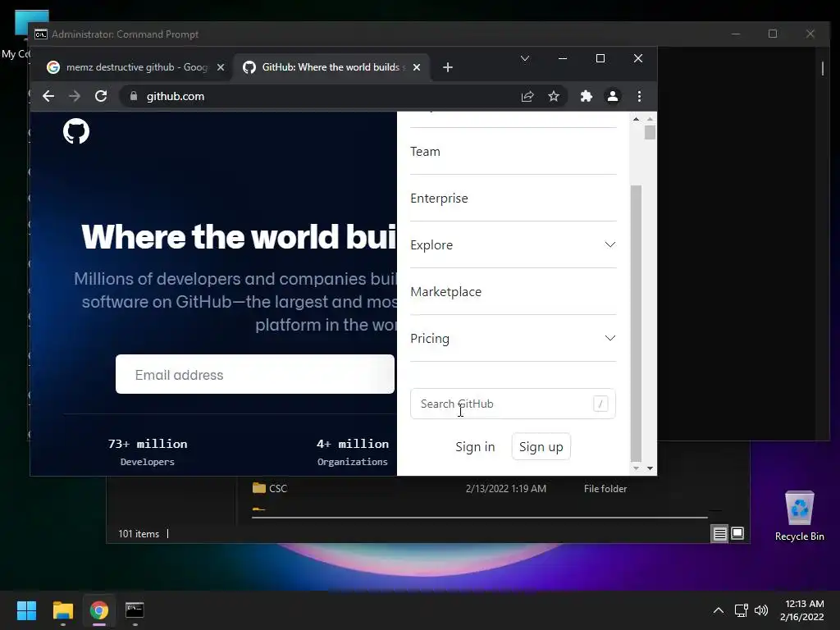The image size is (840, 630).
Task: Expand the Explore menu
Action: [513, 244]
